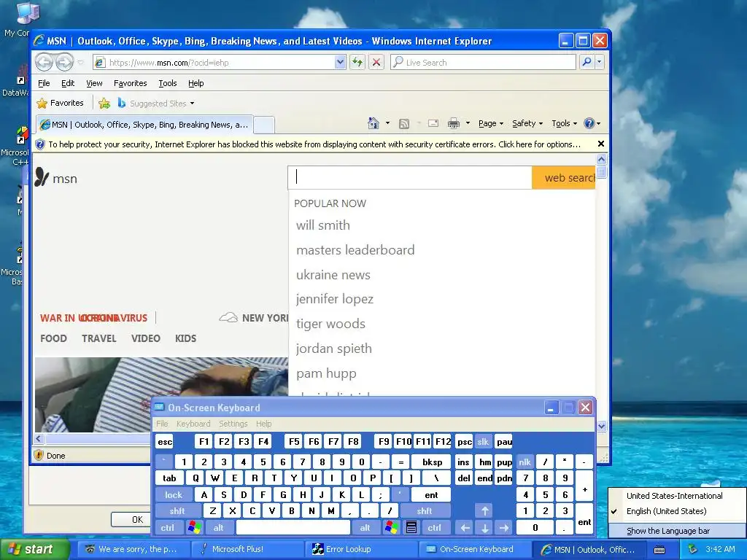This screenshot has height=560, width=747.
Task: Open the Settings menu in On-Screen Keyboard
Action: (x=233, y=424)
